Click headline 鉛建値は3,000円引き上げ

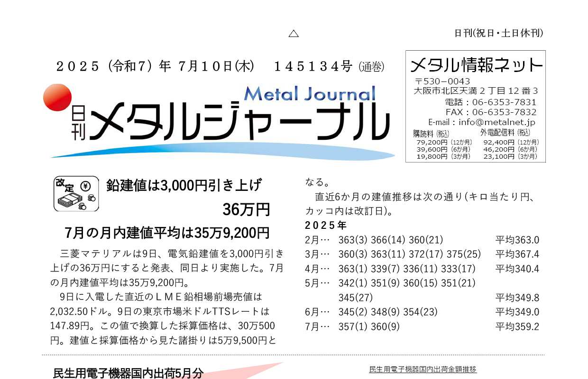(x=184, y=185)
